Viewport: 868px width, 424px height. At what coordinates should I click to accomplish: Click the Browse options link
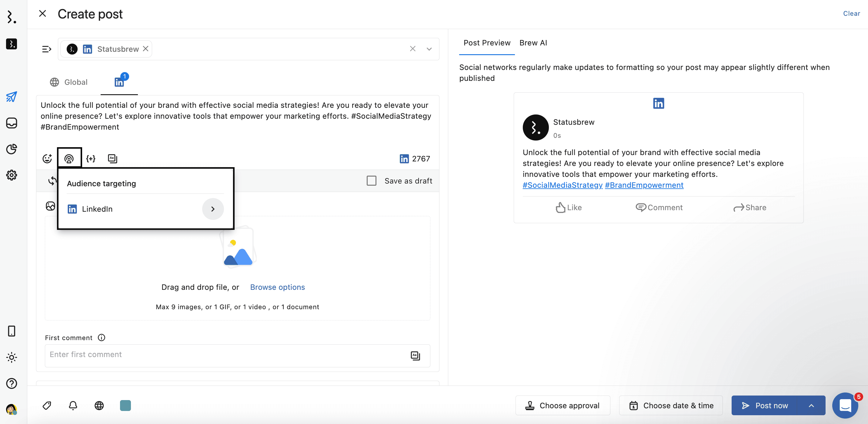tap(277, 287)
